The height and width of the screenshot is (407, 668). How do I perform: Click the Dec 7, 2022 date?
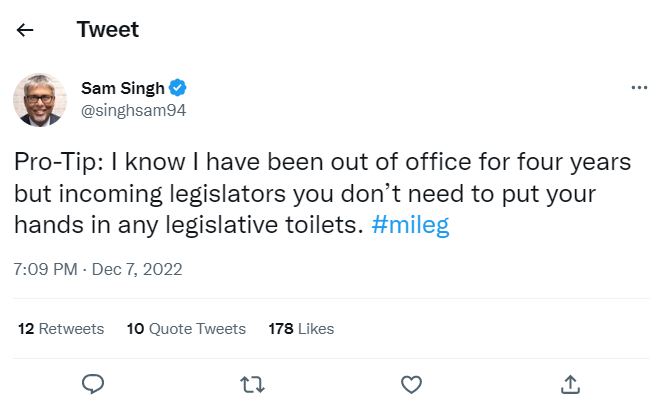(x=140, y=269)
